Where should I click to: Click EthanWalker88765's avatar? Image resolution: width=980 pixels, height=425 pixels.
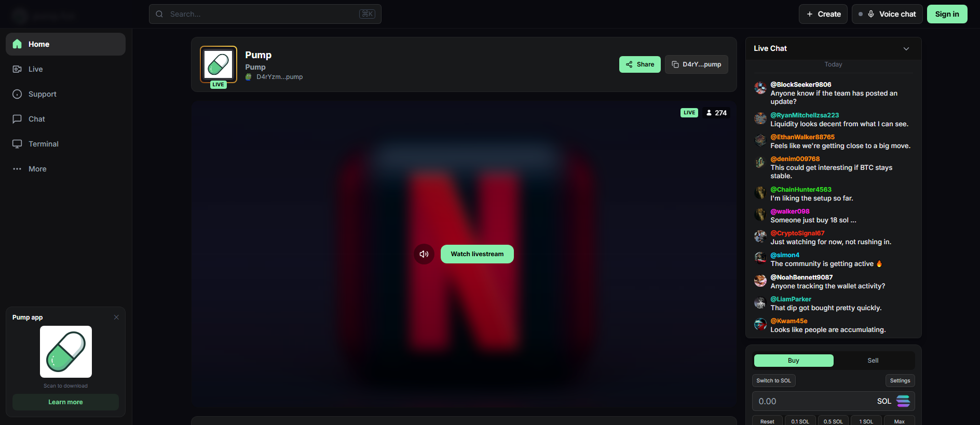[x=760, y=140]
